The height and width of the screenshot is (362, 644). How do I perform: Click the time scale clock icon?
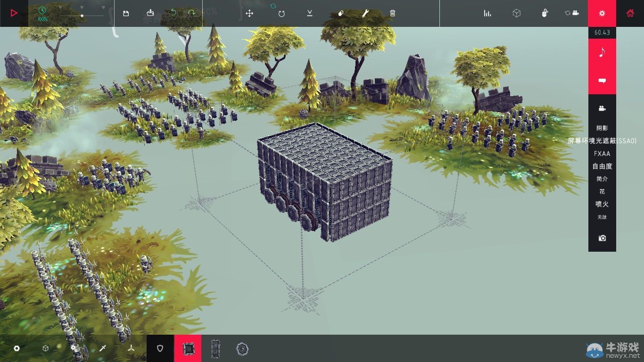point(42,10)
